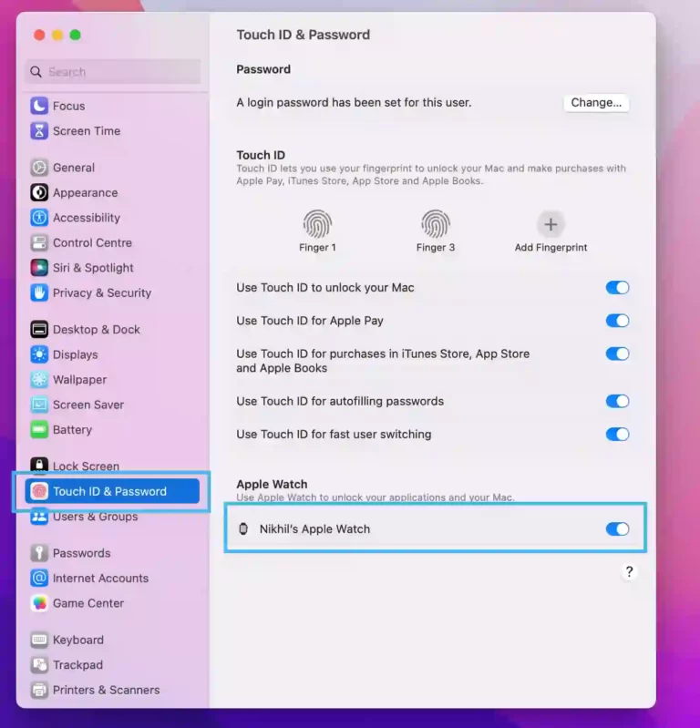Open the Internet Accounts @ icon
The width and height of the screenshot is (700, 728).
pos(39,578)
